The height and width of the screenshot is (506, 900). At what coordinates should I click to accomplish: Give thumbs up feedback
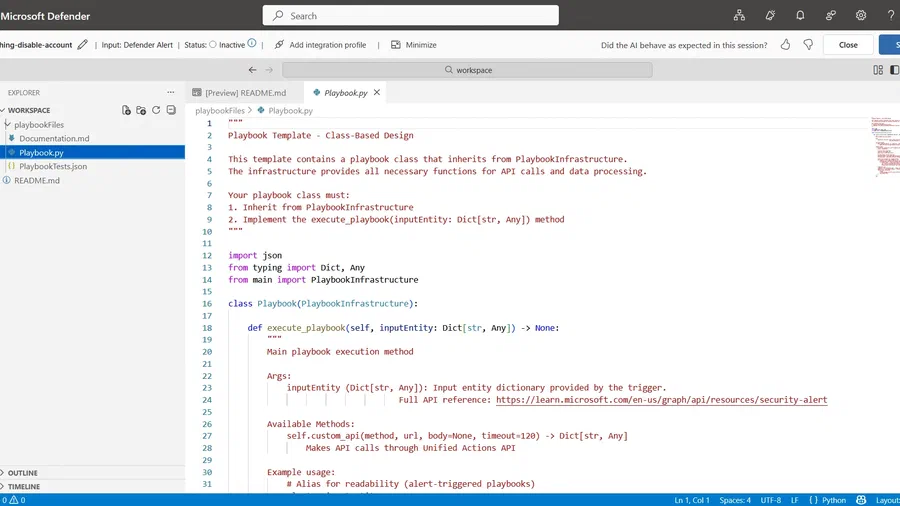(x=785, y=45)
